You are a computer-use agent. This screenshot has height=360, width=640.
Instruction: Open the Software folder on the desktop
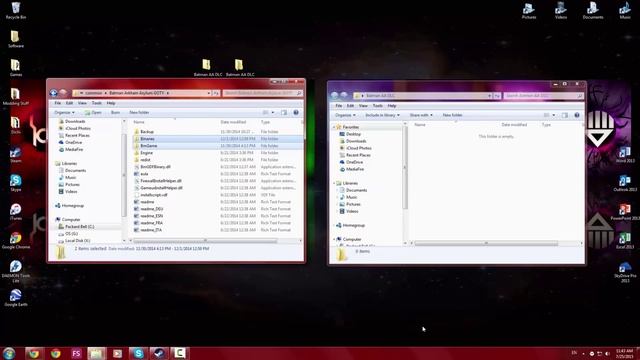click(x=16, y=39)
